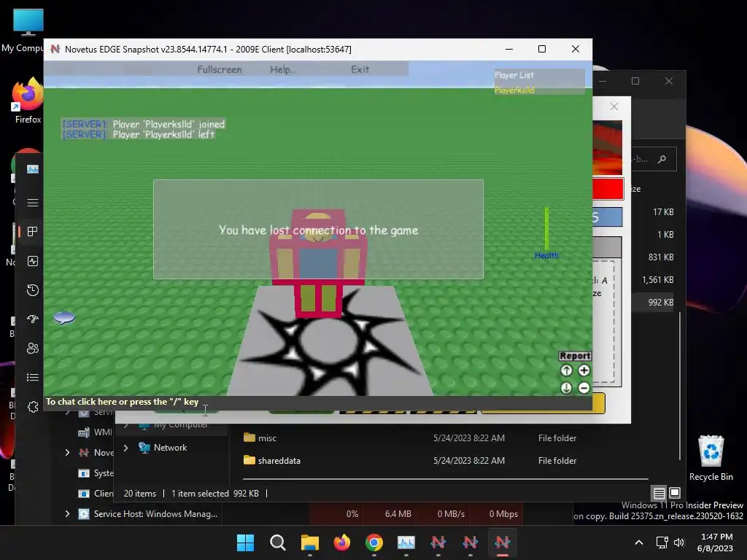Zoom camera in with the plus control

pyautogui.click(x=584, y=370)
